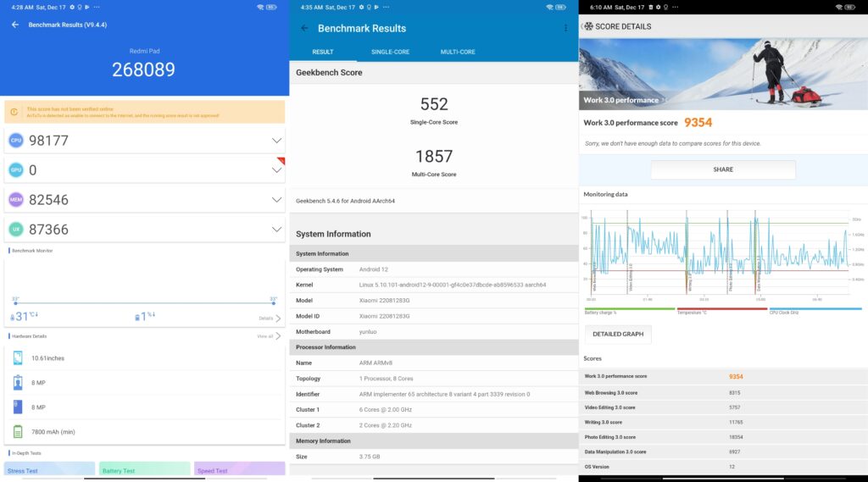Click the Topology 1 Processor row

[x=434, y=379]
